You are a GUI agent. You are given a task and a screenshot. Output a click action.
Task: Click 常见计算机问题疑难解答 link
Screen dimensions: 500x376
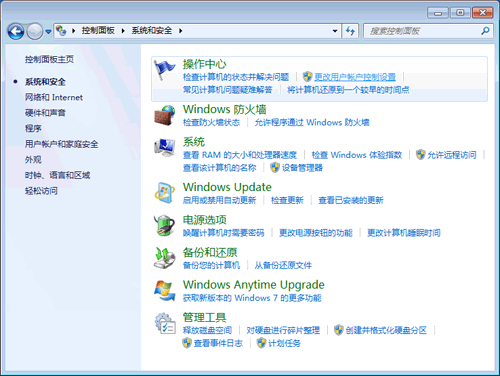click(228, 90)
